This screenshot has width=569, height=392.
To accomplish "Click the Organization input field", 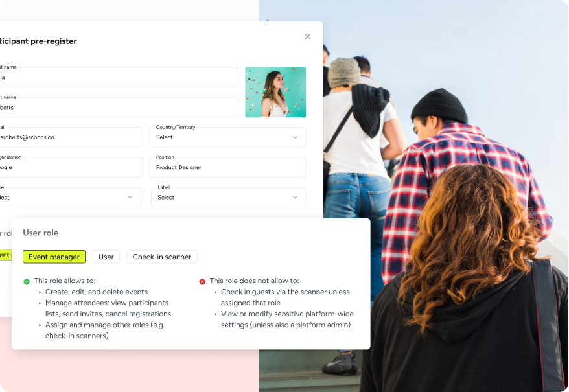I will 71,167.
